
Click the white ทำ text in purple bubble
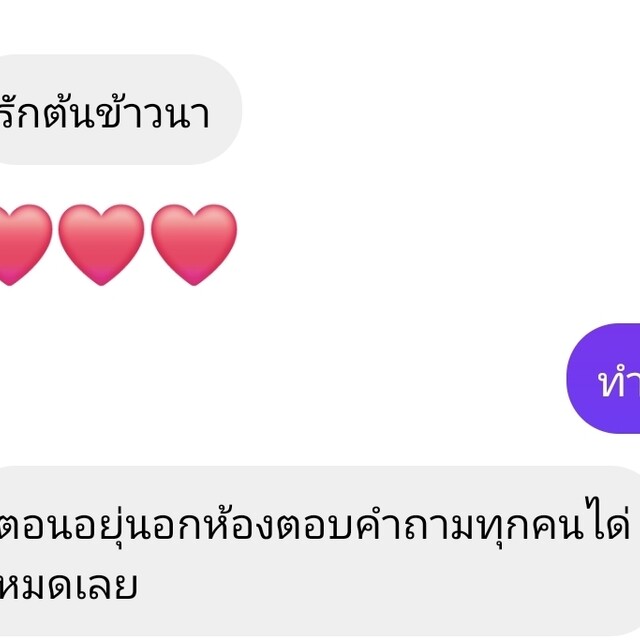(x=619, y=382)
